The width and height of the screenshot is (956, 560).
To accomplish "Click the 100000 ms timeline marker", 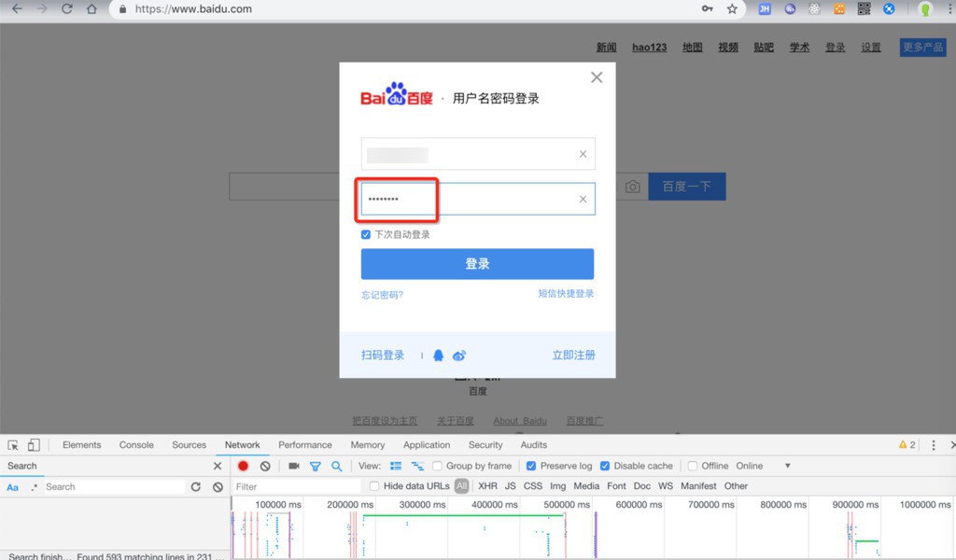I will click(x=278, y=505).
